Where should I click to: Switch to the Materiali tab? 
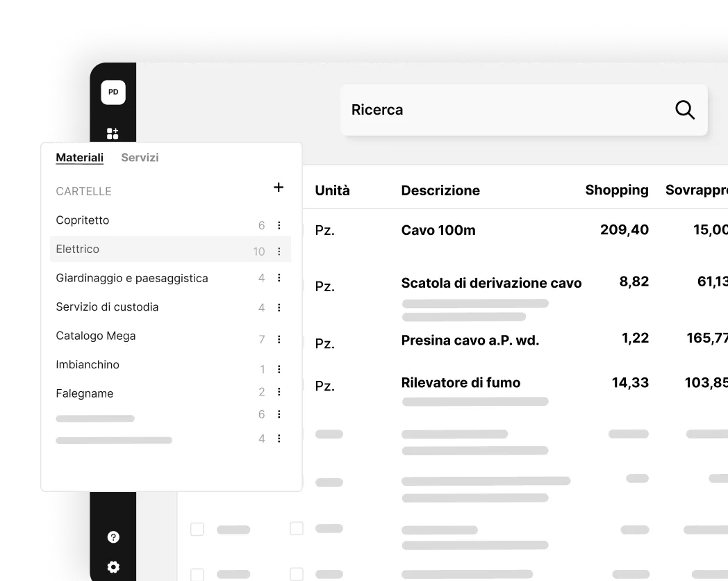(x=79, y=158)
